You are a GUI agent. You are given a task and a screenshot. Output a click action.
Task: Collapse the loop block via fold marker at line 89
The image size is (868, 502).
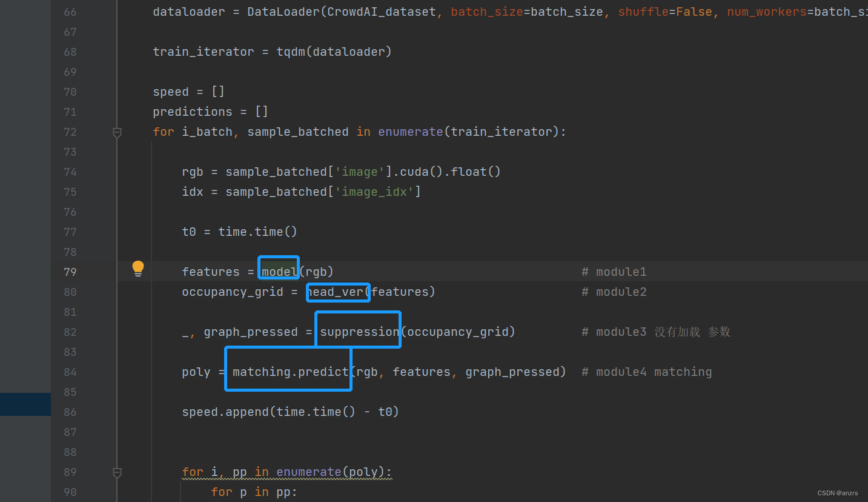pos(117,472)
